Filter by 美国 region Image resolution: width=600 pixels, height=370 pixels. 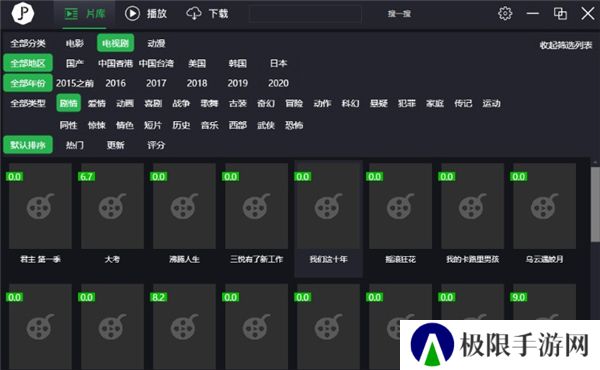(197, 63)
